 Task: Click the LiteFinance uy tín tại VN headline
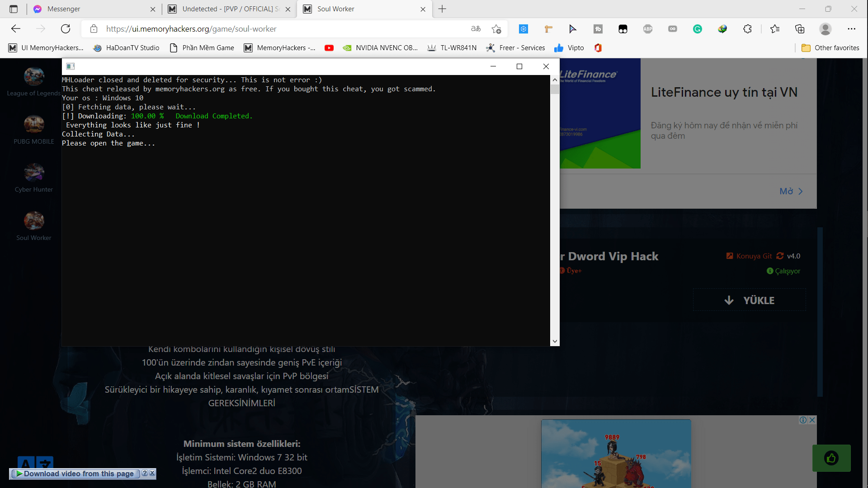724,93
